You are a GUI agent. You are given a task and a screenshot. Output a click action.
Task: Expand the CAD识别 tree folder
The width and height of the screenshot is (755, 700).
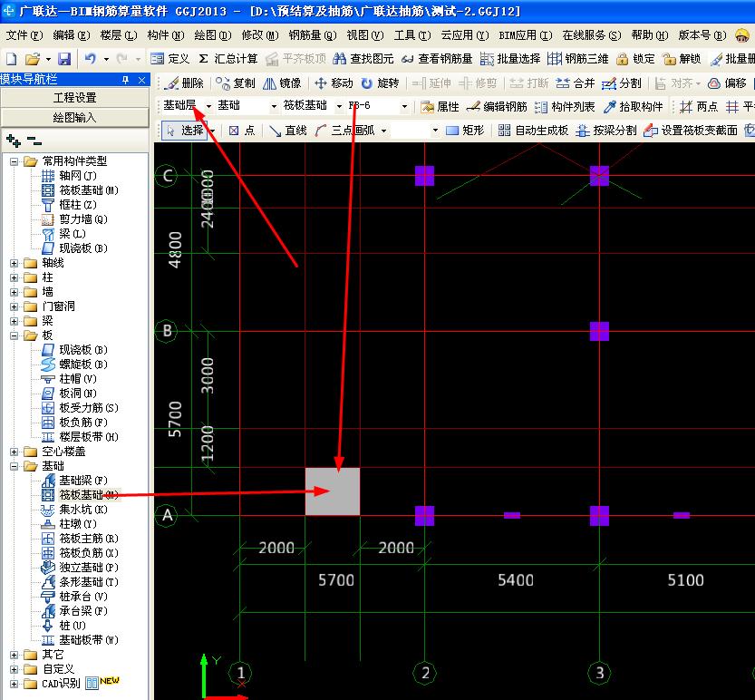14,683
